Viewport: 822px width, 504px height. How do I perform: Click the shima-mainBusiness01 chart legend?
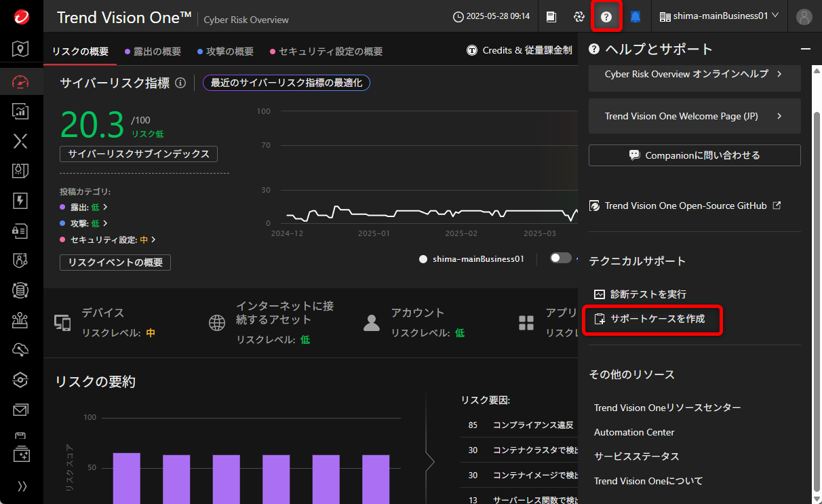pos(472,258)
